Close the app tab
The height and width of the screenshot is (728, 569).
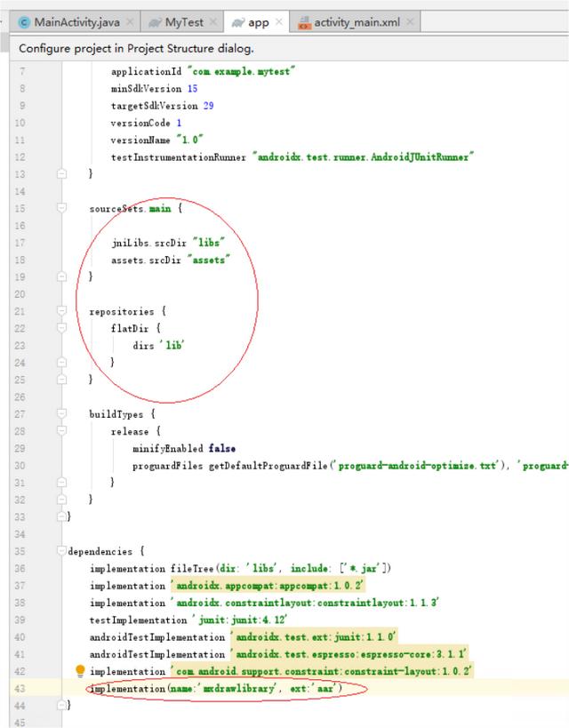(278, 22)
